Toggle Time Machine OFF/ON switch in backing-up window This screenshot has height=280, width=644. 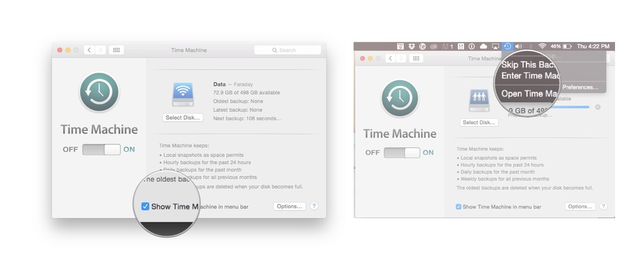coord(402,153)
